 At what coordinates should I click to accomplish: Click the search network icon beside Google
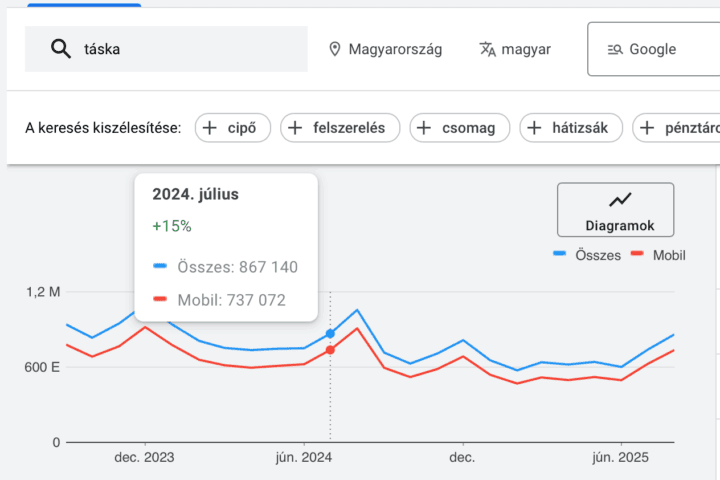click(x=615, y=49)
